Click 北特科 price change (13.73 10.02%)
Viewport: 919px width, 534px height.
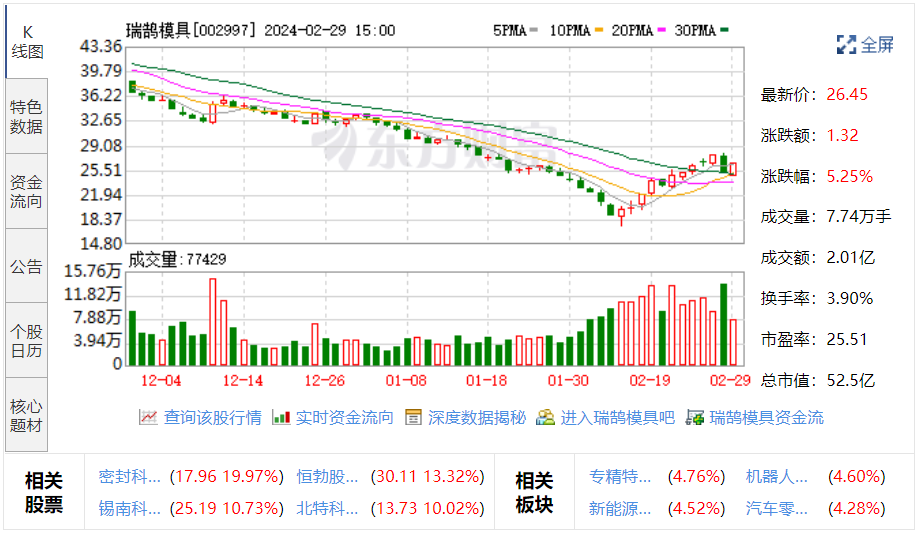(428, 508)
